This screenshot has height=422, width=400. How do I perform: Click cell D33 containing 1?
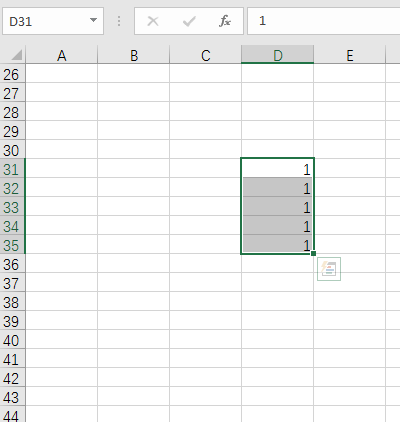tap(277, 206)
